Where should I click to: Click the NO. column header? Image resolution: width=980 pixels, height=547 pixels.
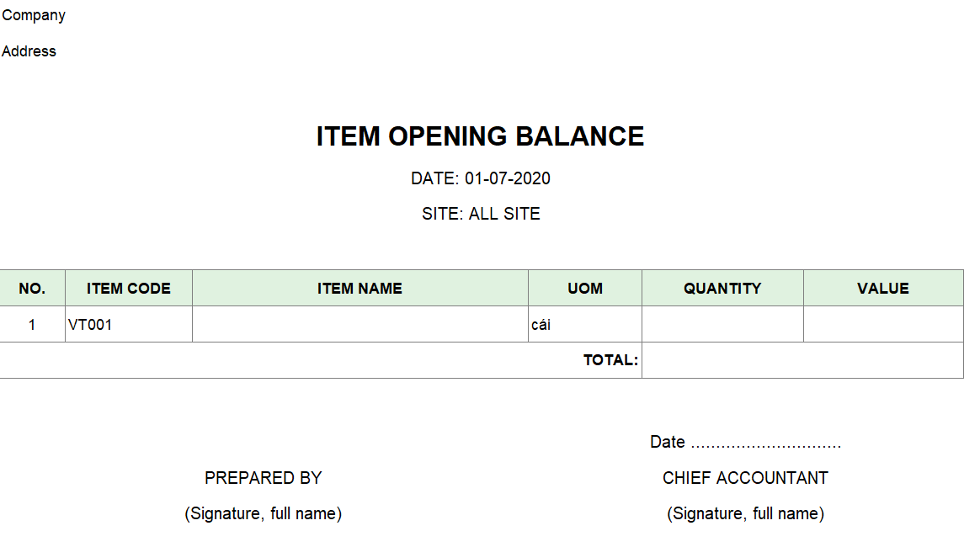point(32,289)
